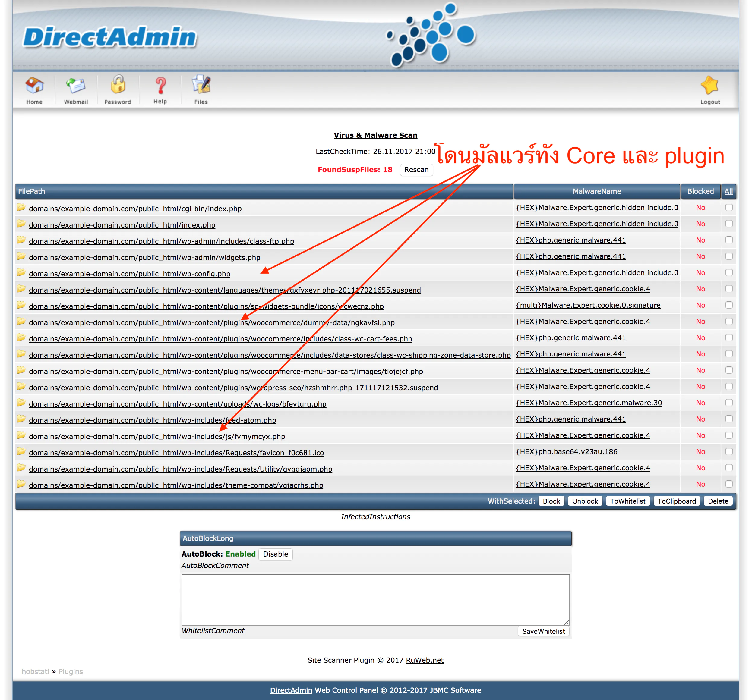Click folder icon beside hzshmhrr.php suspend row
Viewport: 752px width, 700px height.
point(22,386)
